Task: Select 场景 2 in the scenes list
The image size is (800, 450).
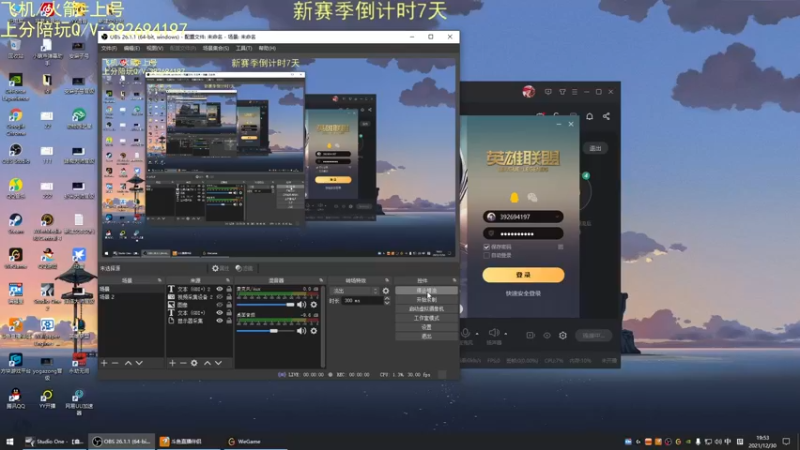Action: tap(132, 297)
